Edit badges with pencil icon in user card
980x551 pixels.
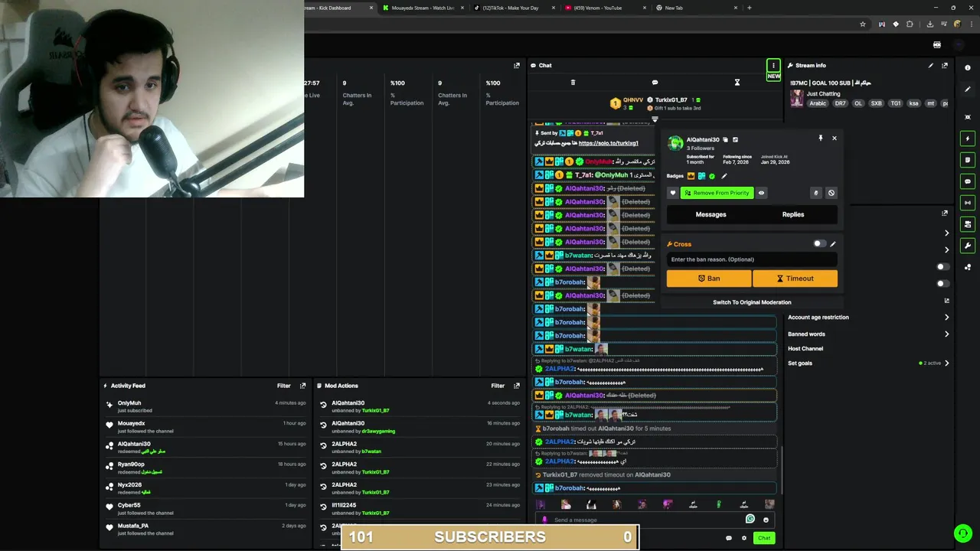tap(724, 176)
